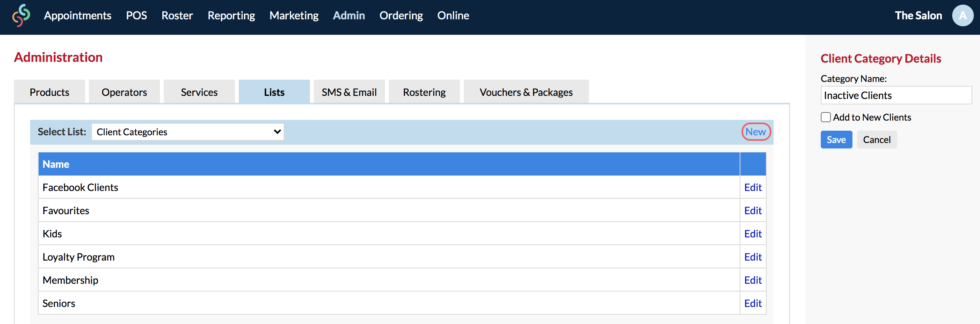Go to POS in the top navigation
This screenshot has height=324, width=980.
coord(136,15)
